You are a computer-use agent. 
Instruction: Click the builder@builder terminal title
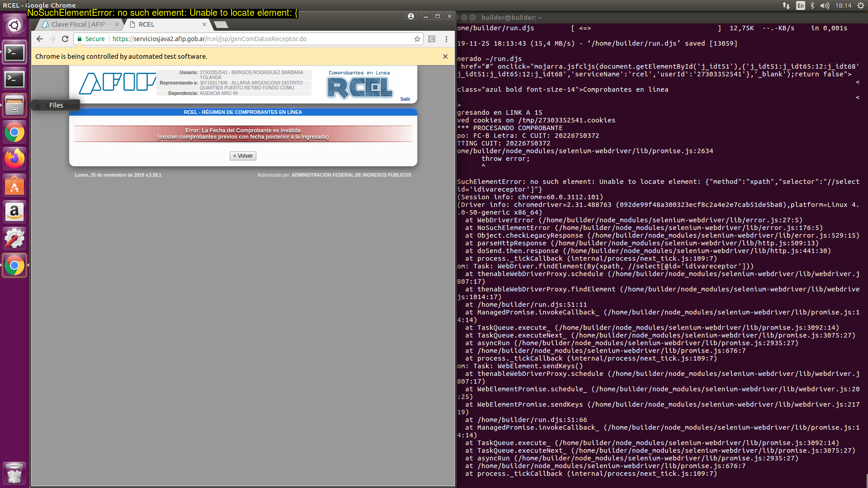click(511, 18)
